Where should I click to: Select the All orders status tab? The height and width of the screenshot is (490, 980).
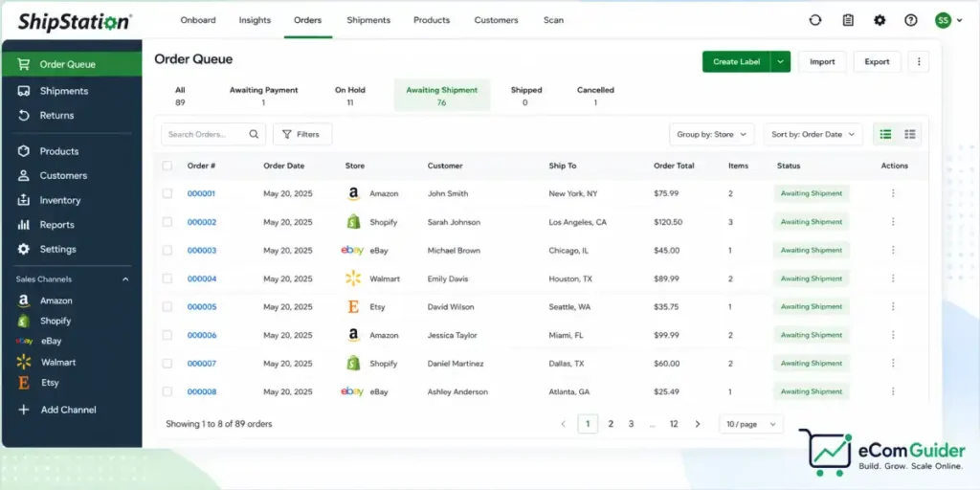point(180,97)
